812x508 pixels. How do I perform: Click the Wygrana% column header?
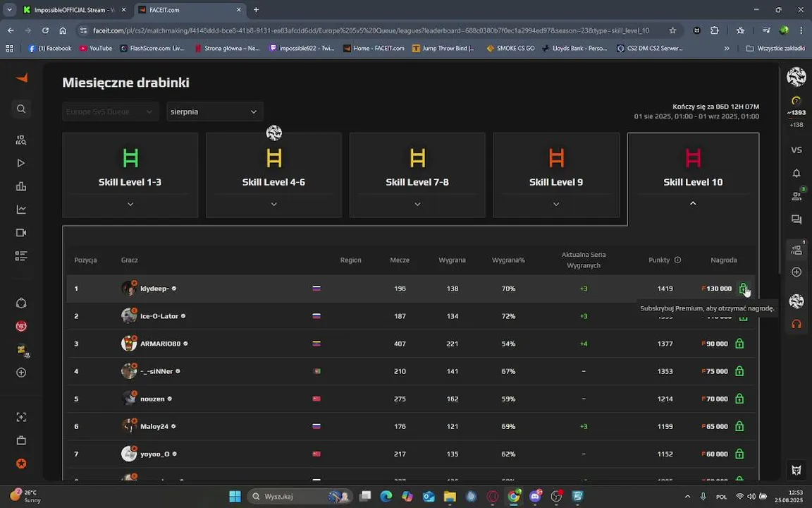coord(508,260)
